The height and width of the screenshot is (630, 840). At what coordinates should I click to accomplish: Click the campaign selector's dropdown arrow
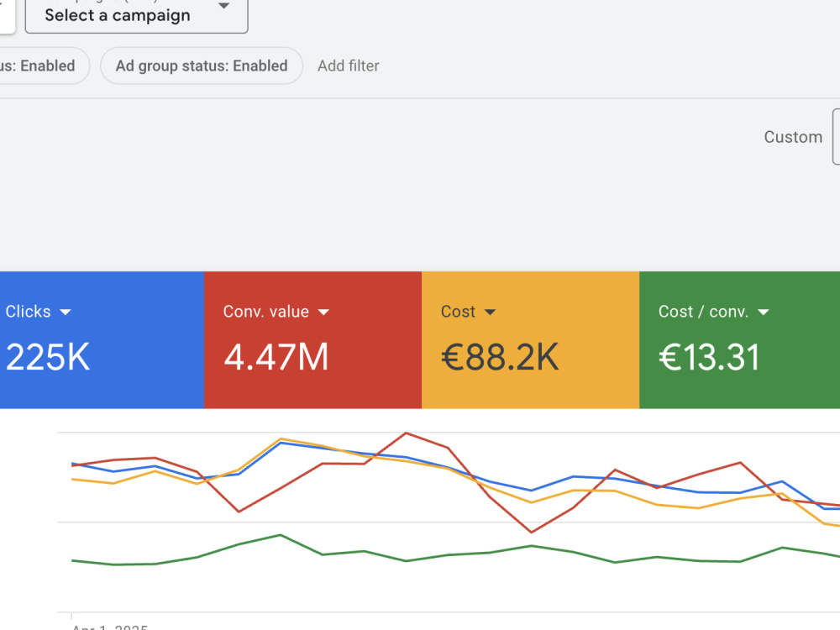pyautogui.click(x=224, y=7)
